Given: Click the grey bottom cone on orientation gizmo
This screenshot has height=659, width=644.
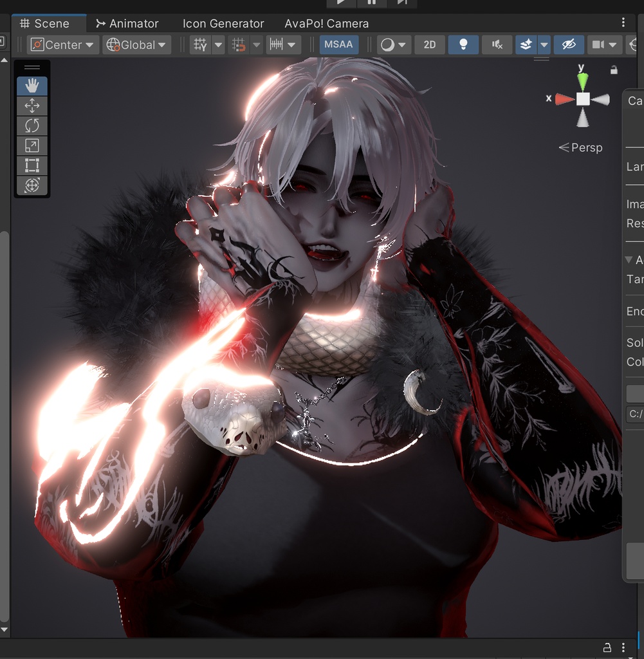Looking at the screenshot, I should pyautogui.click(x=583, y=118).
